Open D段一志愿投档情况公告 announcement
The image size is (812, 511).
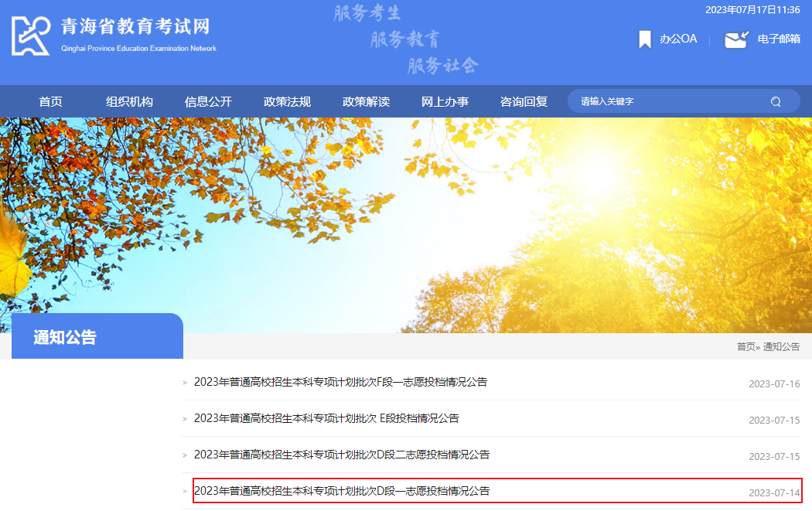click(x=342, y=491)
